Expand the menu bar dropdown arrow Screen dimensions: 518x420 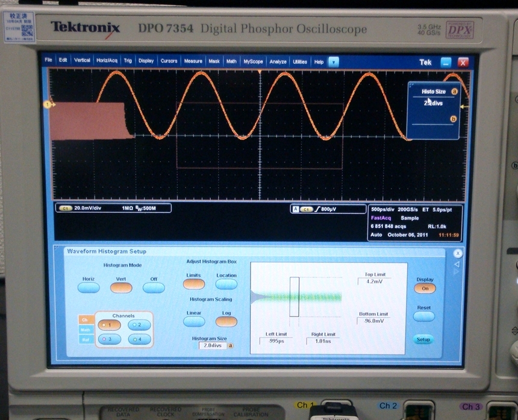[x=334, y=62]
